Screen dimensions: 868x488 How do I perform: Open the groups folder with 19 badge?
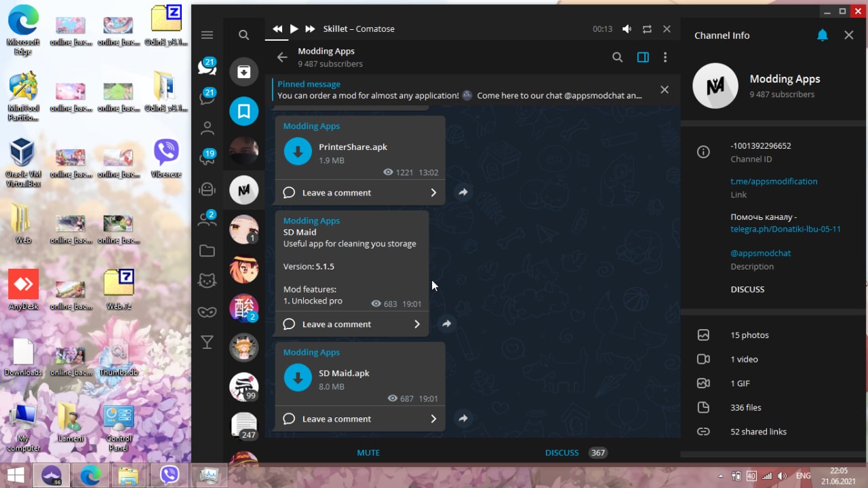pyautogui.click(x=207, y=158)
